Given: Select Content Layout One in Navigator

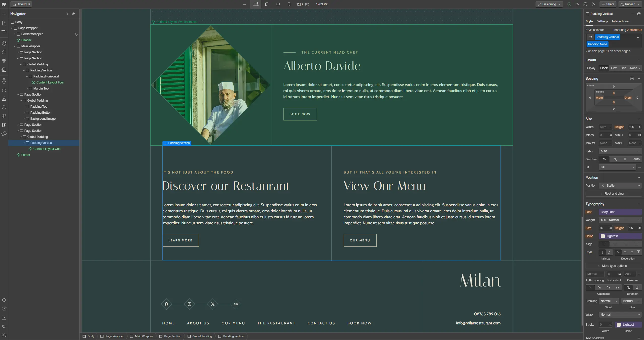Looking at the screenshot, I should coord(47,149).
